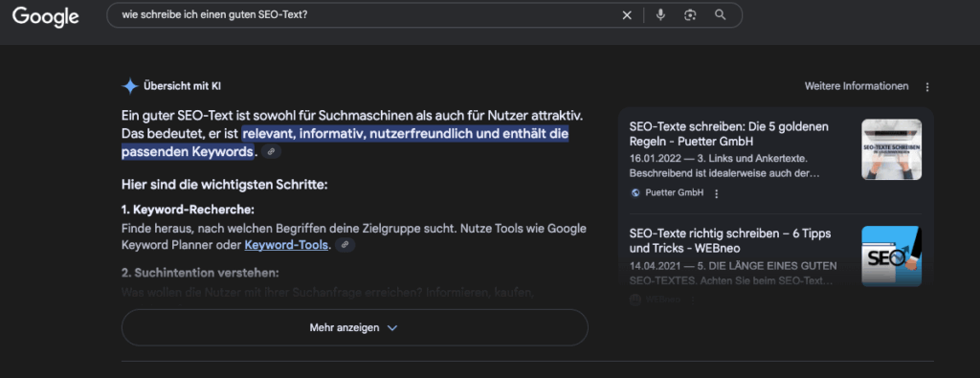Click the 'Übersicht mit KI' label
This screenshot has height=378, width=980.
click(x=182, y=86)
